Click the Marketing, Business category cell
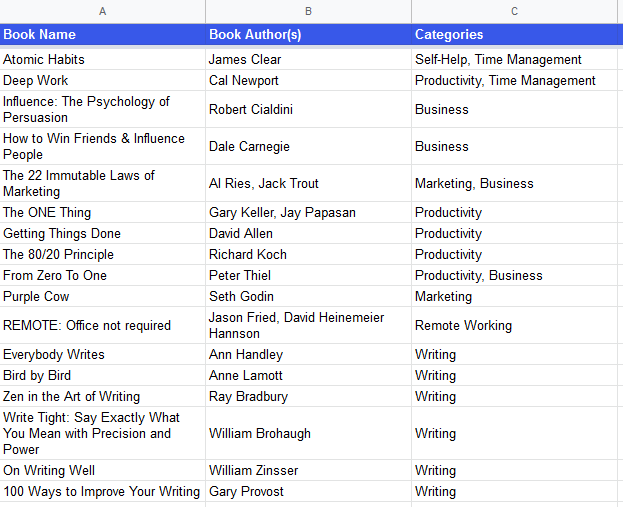The height and width of the screenshot is (507, 623). click(514, 183)
